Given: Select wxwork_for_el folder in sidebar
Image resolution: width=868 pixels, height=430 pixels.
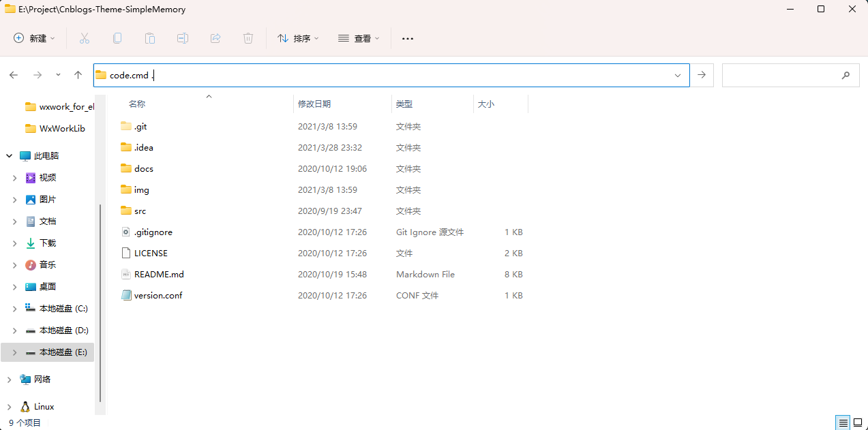Looking at the screenshot, I should click(59, 107).
